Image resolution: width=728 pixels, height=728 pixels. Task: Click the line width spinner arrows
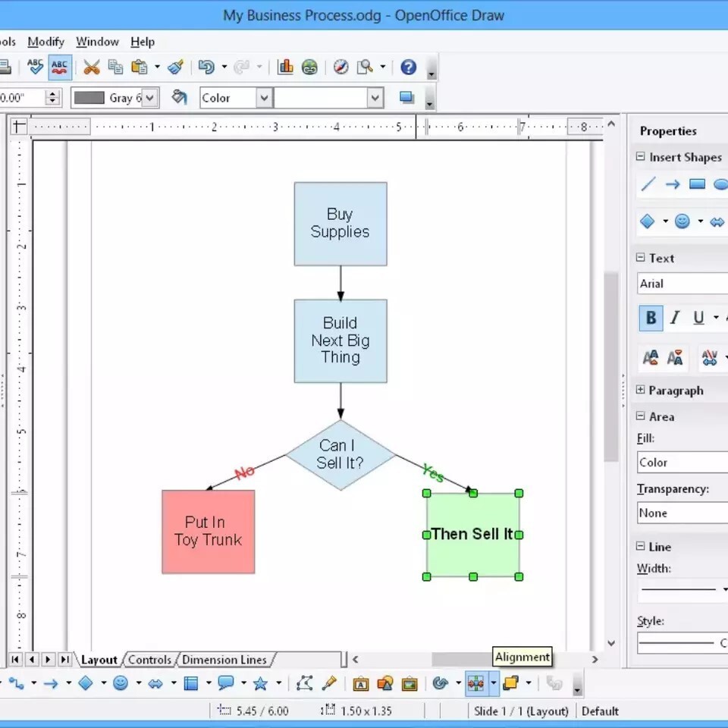[x=52, y=98]
